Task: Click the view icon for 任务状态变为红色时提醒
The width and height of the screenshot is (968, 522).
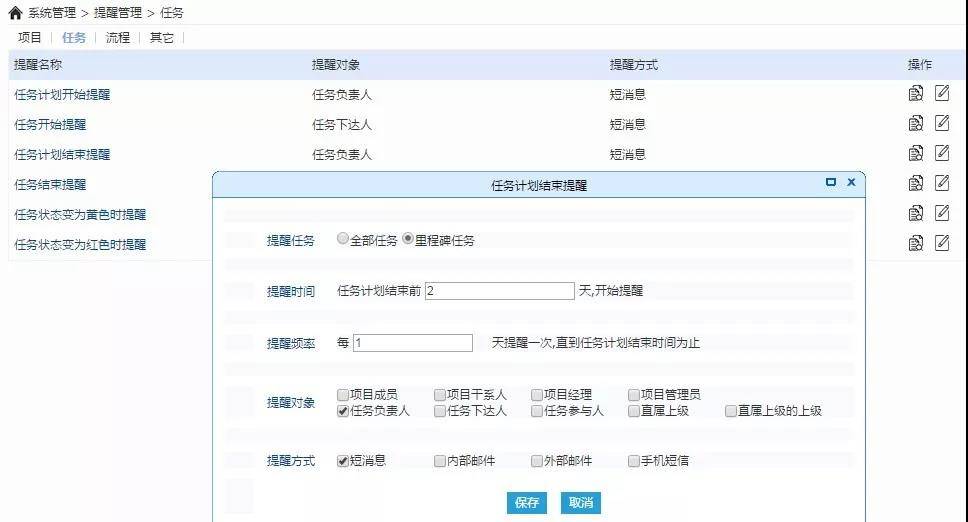Action: (915, 243)
